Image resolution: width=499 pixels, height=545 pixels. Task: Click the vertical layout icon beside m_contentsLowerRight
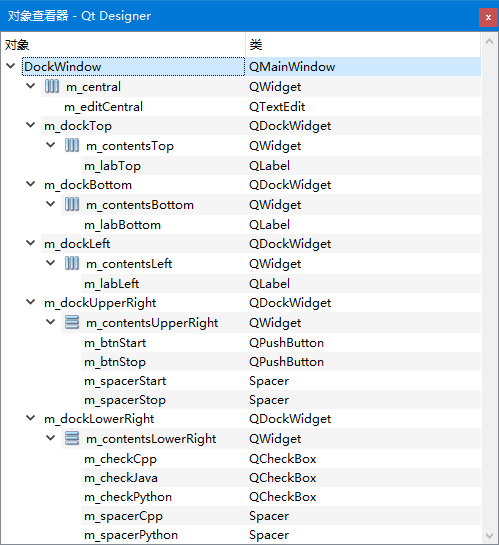click(x=72, y=439)
